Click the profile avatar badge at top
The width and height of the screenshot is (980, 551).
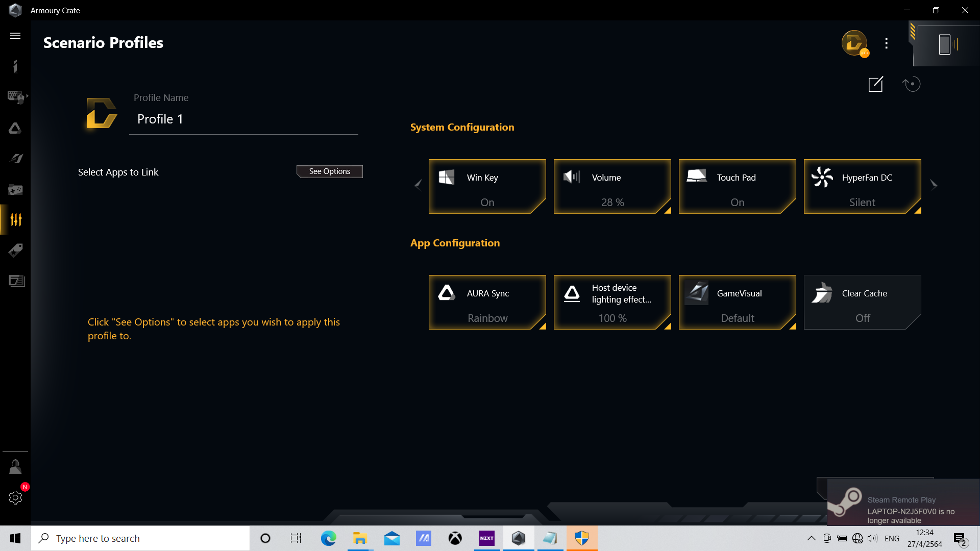(854, 43)
